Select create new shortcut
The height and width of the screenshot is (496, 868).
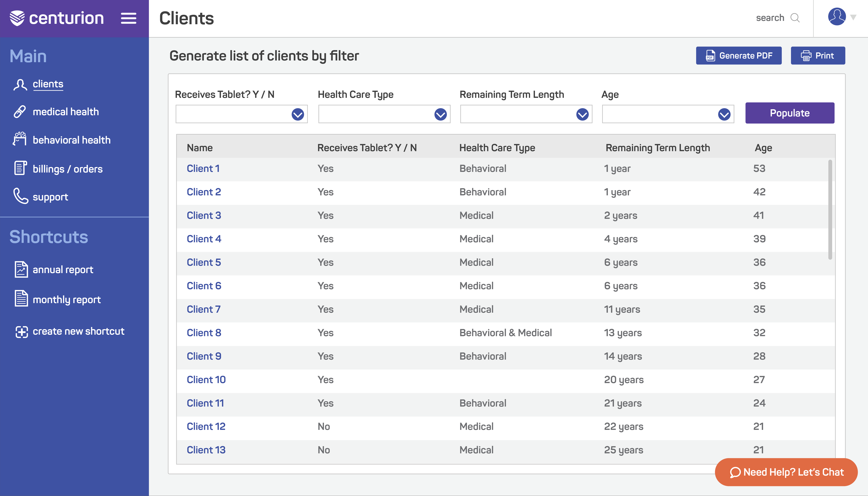click(78, 331)
